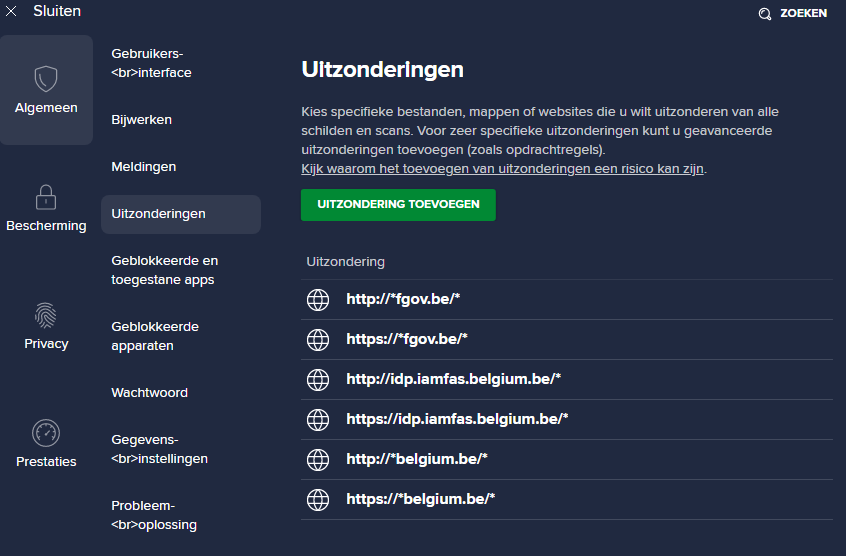Open the Bescherming padlock section
The image size is (846, 556).
point(46,208)
